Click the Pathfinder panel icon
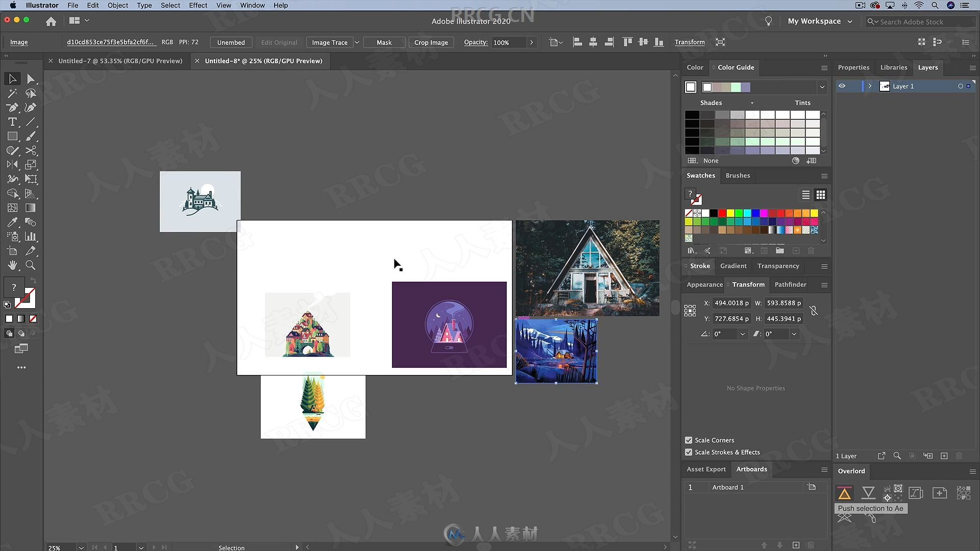The image size is (980, 551). (x=790, y=285)
